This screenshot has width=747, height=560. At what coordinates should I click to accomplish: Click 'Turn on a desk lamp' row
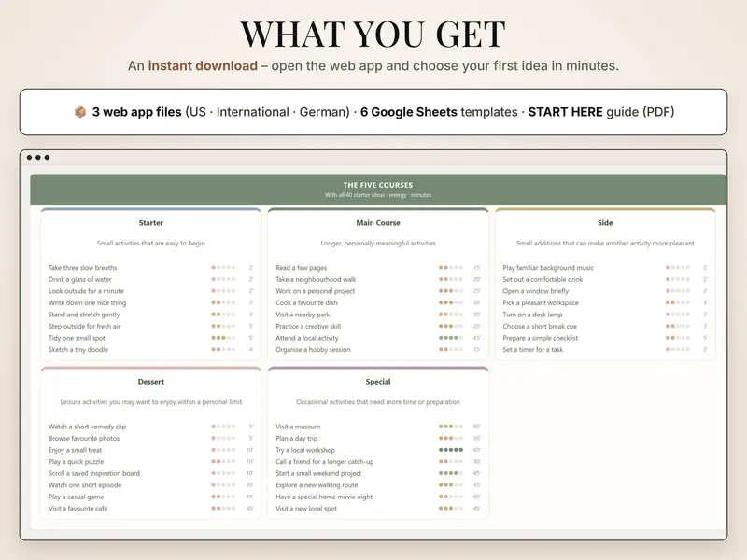click(x=605, y=315)
